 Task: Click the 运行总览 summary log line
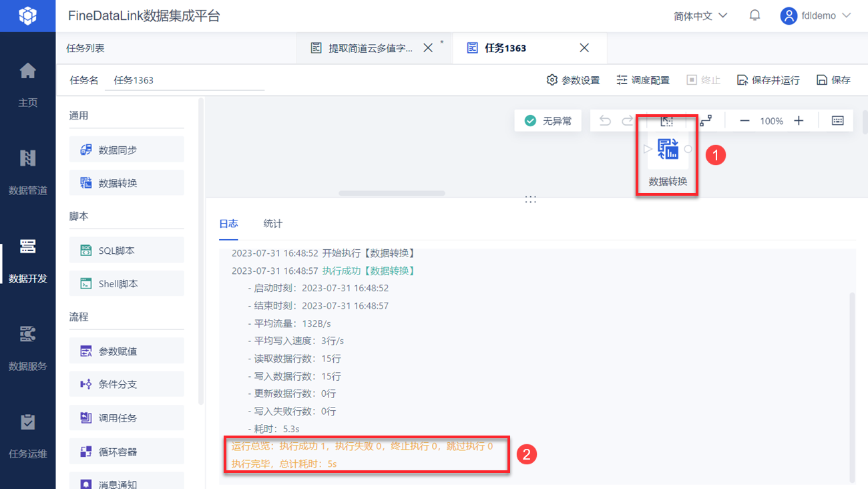(362, 446)
